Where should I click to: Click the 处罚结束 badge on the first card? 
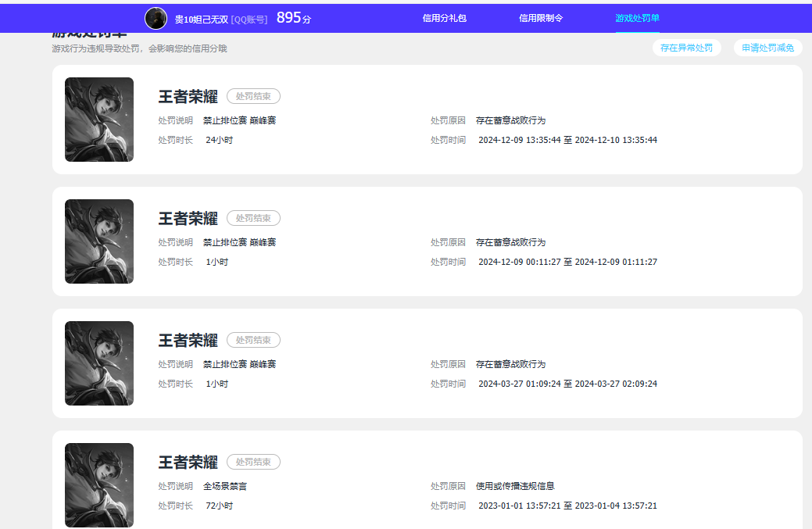tap(252, 96)
